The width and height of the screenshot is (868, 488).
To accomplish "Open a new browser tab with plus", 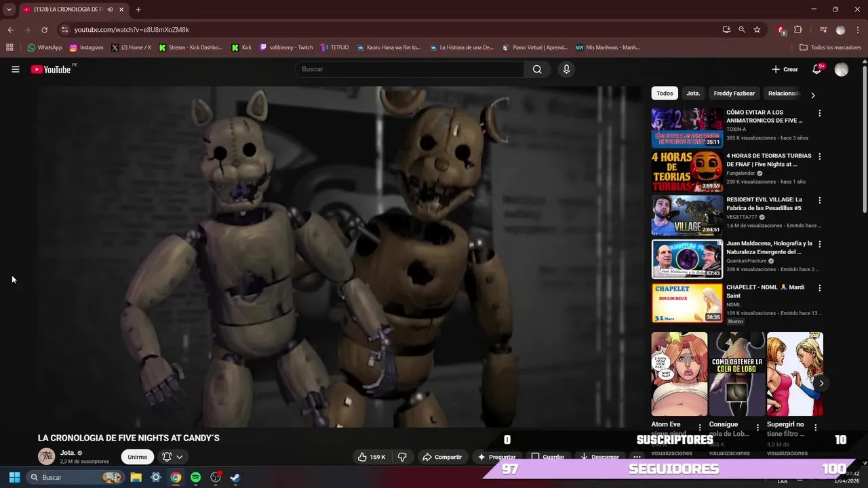I will (138, 9).
